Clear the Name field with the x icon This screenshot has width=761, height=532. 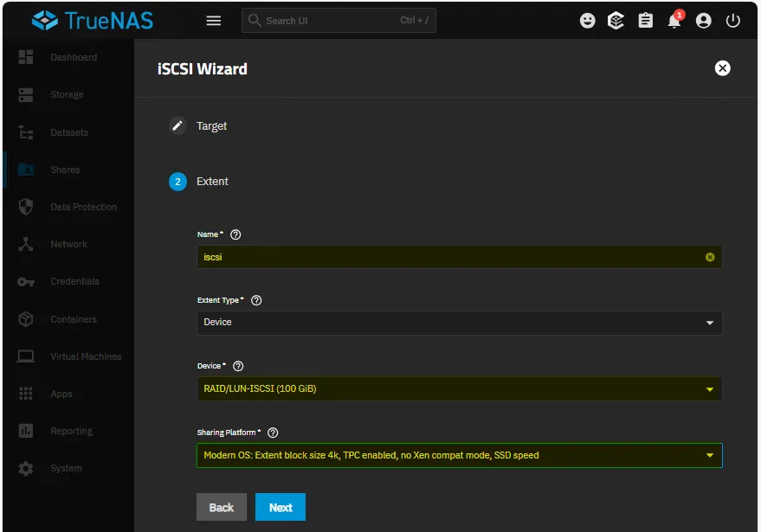coord(710,257)
